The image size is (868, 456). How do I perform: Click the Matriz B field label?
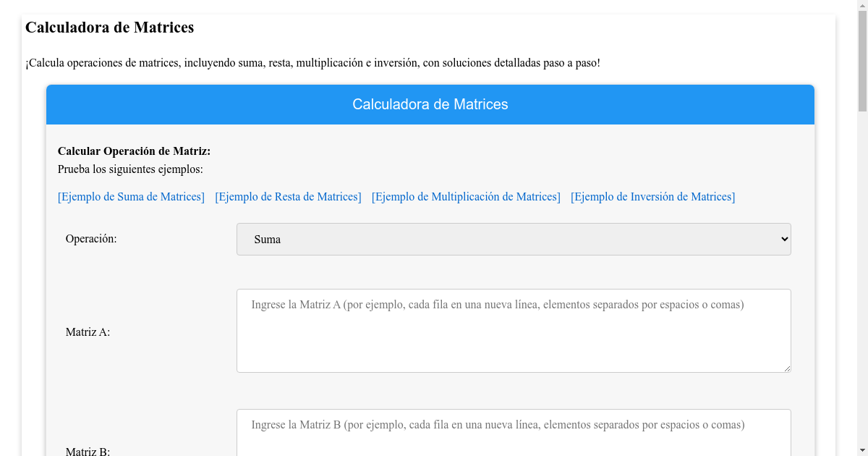coord(87,450)
